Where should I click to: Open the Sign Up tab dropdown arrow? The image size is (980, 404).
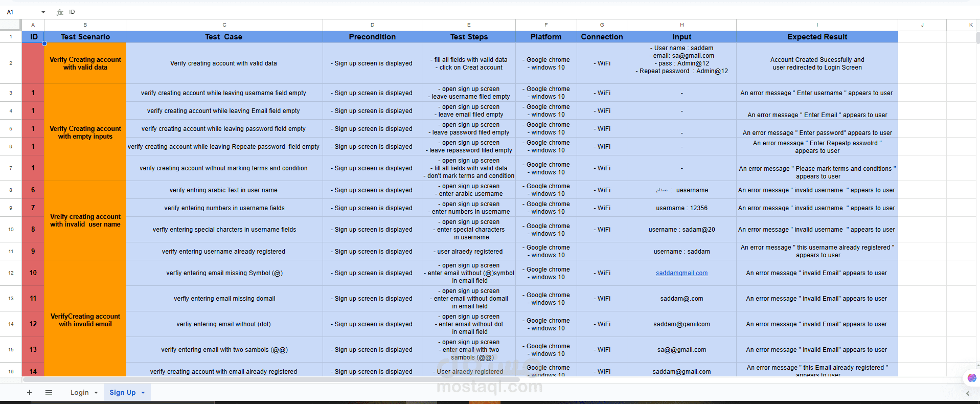click(143, 393)
